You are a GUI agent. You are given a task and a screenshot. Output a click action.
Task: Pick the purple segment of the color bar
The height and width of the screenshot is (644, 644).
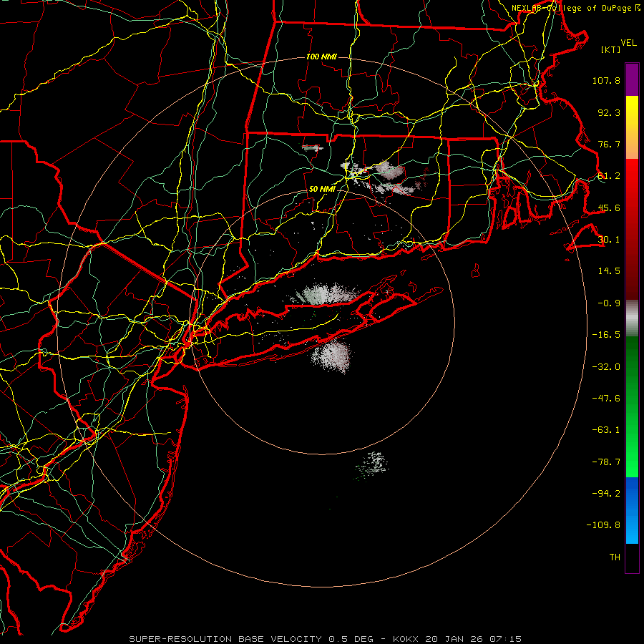632,80
